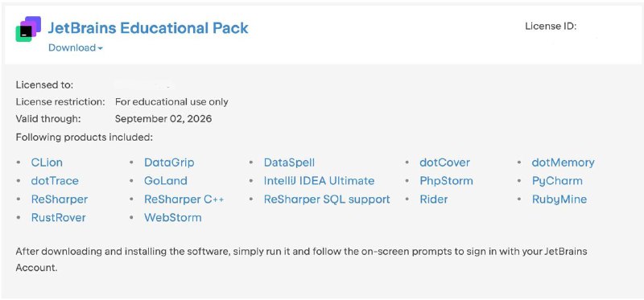The height and width of the screenshot is (300, 644).
Task: Open the dotMemory product link
Action: point(563,162)
